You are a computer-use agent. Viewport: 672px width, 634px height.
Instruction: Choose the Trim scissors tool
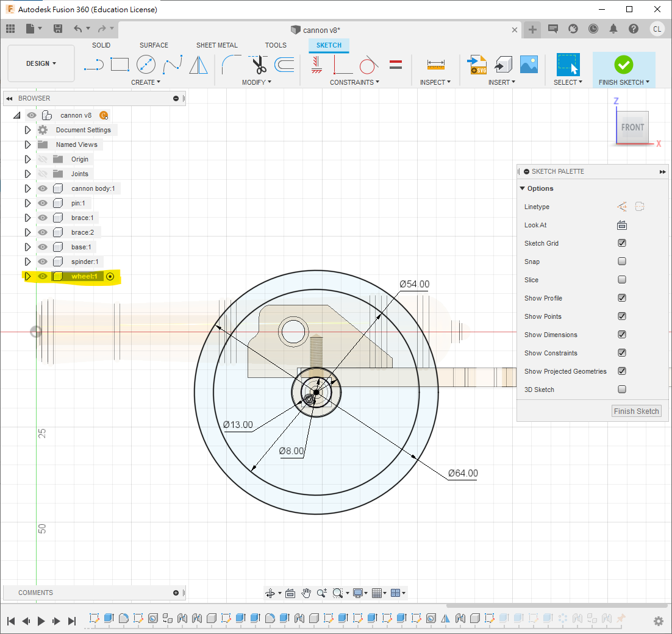[x=259, y=64]
